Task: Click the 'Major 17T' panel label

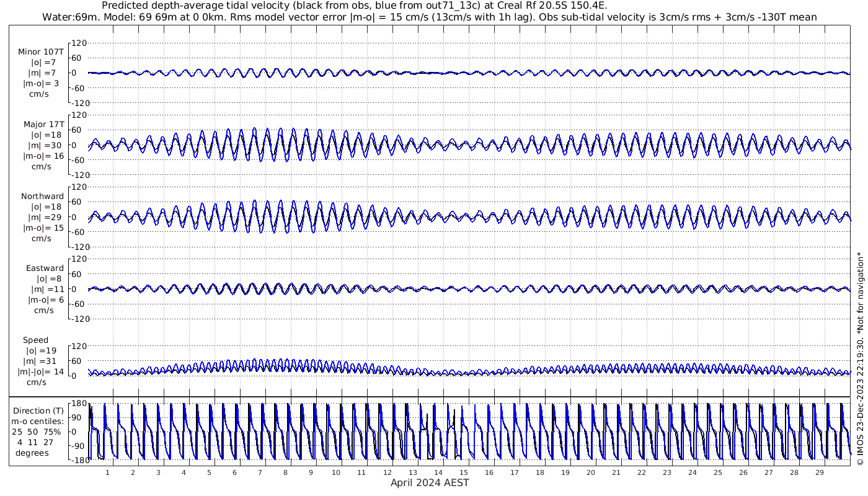Action: click(43, 125)
